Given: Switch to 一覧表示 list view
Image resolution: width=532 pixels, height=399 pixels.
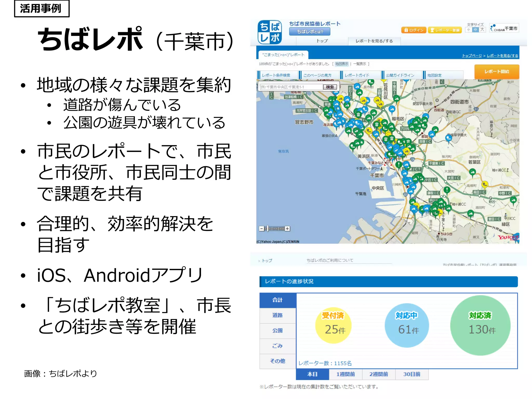Looking at the screenshot, I should 360,64.
